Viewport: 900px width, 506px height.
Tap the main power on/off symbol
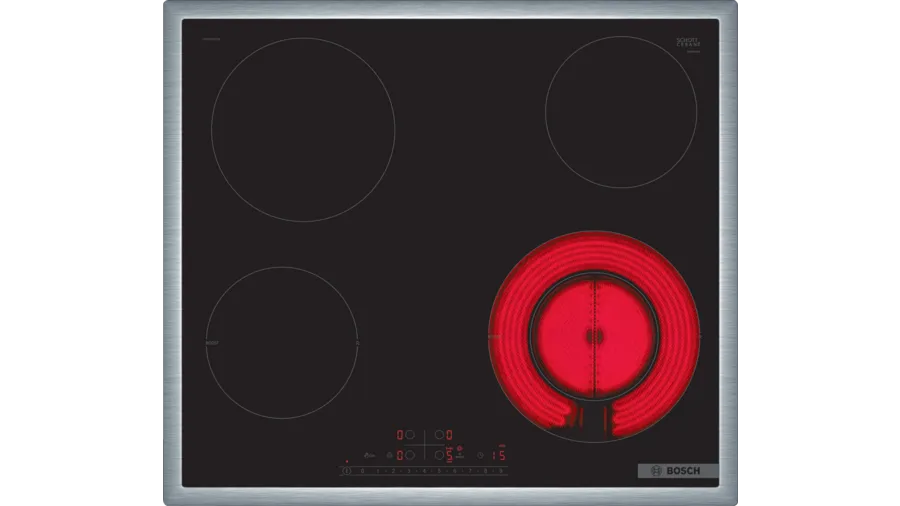pyautogui.click(x=347, y=471)
